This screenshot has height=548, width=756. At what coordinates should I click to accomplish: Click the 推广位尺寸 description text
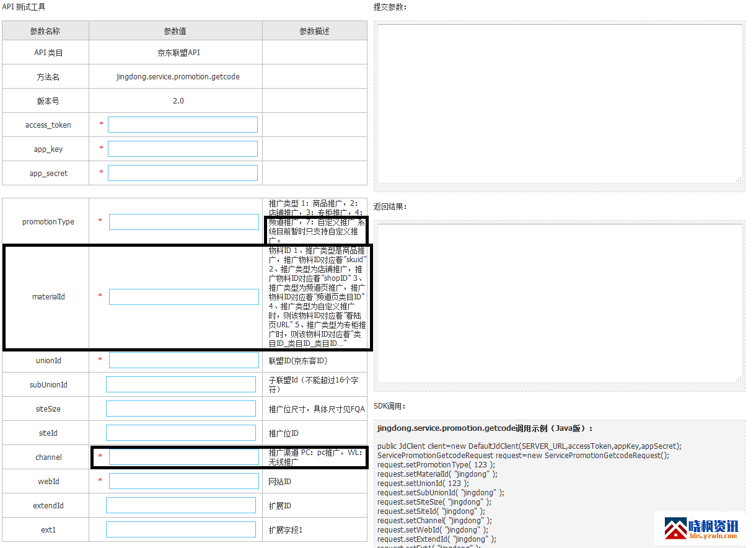point(317,409)
